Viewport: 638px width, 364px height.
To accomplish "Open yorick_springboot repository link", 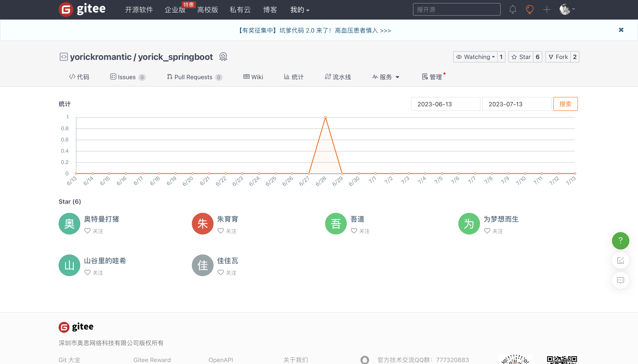I will [x=175, y=57].
